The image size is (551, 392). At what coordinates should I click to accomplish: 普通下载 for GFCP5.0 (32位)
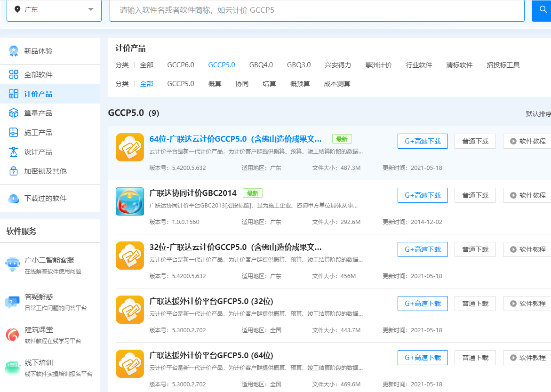click(x=475, y=304)
